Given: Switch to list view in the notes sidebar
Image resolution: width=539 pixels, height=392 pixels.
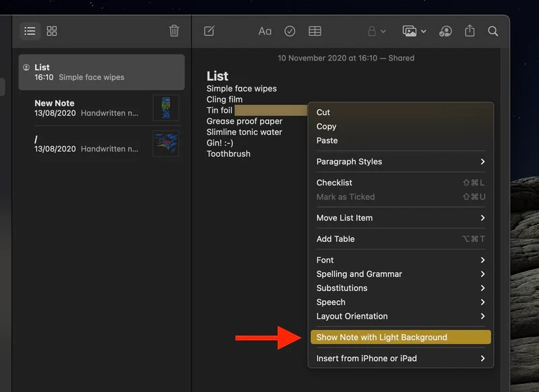Looking at the screenshot, I should pyautogui.click(x=30, y=31).
